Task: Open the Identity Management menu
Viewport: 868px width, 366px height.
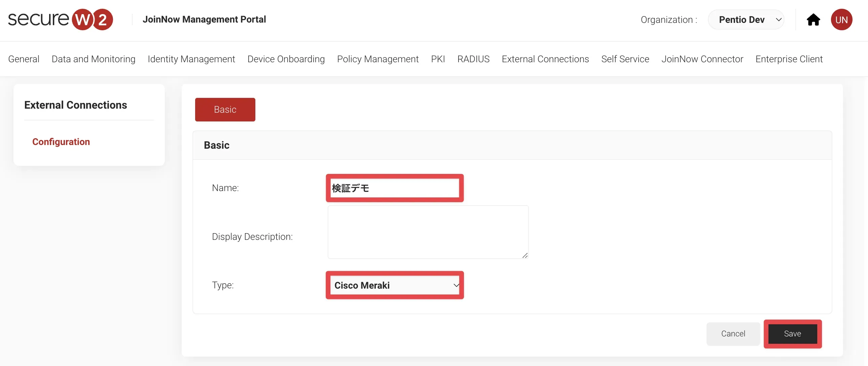Action: pos(191,59)
